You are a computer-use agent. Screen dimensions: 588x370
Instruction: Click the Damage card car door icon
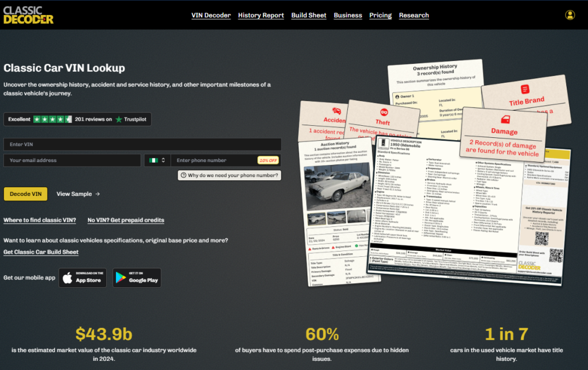505,120
